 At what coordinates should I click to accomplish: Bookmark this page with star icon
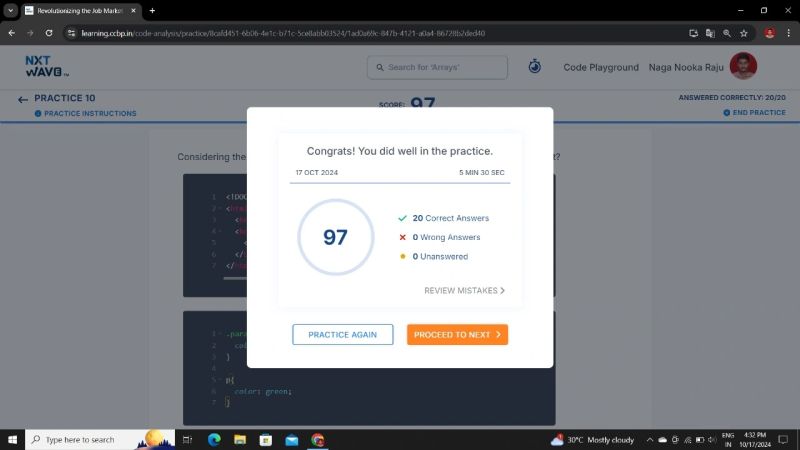(743, 33)
